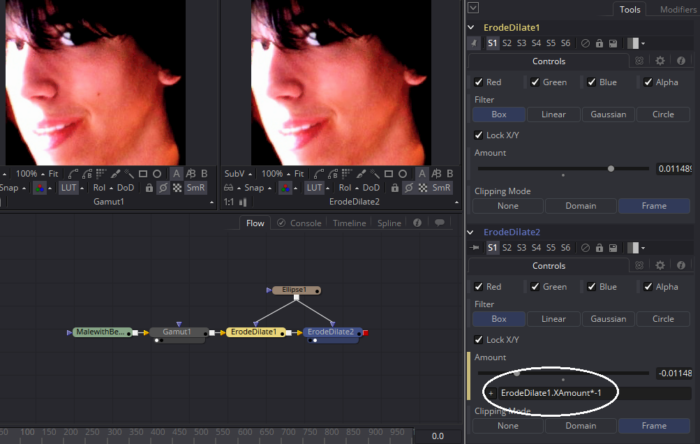
Task: Set ErodeDilate2 clipping mode to None
Action: click(508, 426)
